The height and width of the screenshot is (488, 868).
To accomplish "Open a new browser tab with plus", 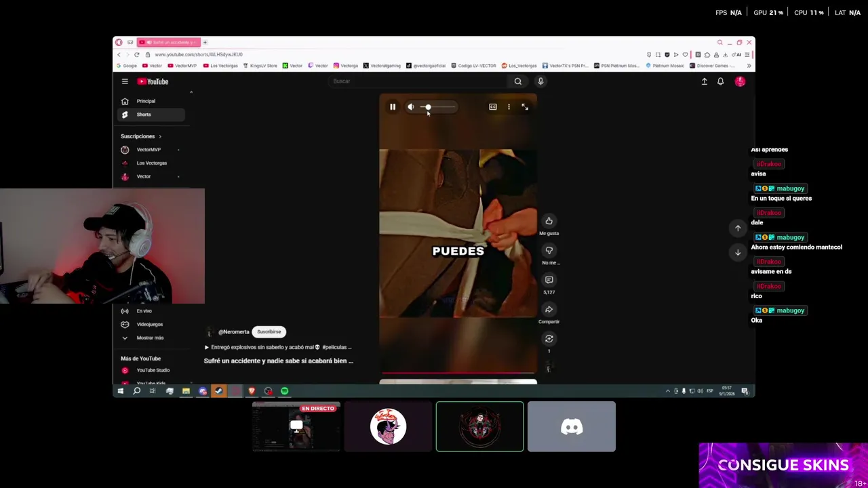I will tap(205, 42).
